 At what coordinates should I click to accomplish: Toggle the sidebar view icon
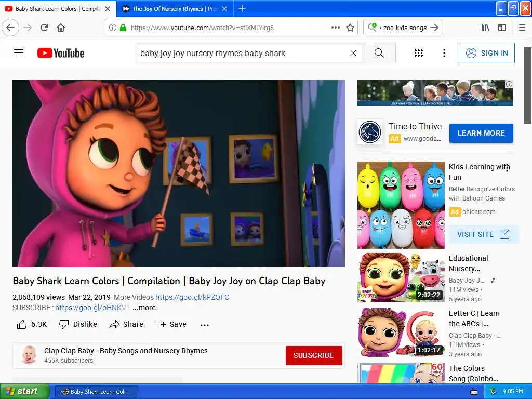(502, 28)
